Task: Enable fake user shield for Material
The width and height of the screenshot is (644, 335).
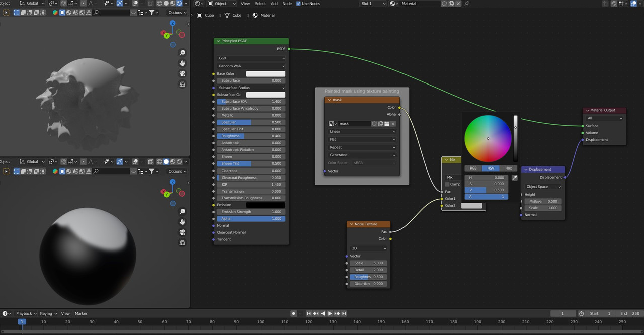Action: coord(444,4)
